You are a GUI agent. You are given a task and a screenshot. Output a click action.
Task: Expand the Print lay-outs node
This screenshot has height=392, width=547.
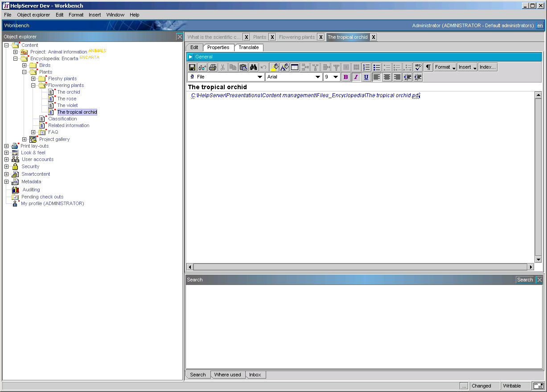pos(7,146)
